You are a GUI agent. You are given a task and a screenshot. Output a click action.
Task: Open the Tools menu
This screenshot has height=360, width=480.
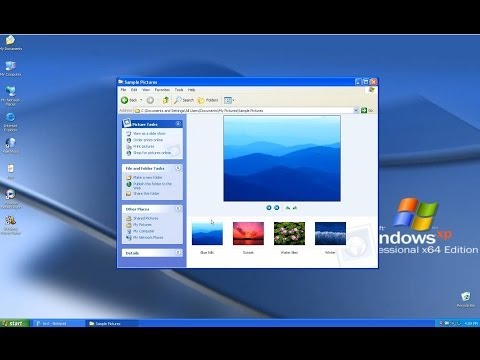[x=179, y=90]
